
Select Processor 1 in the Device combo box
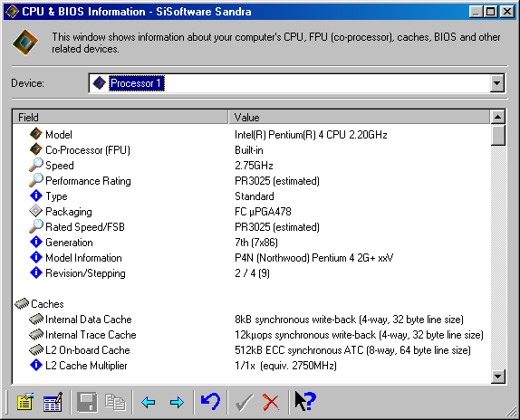(x=136, y=83)
